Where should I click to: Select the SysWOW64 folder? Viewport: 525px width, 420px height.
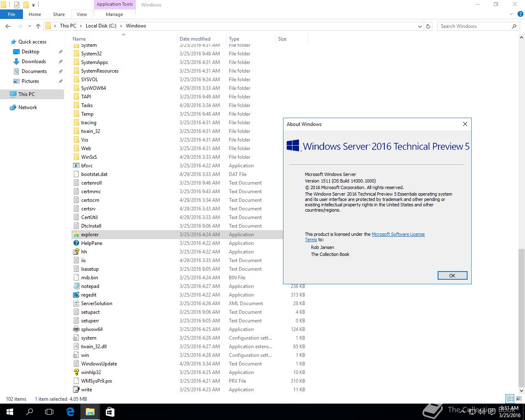[94, 88]
